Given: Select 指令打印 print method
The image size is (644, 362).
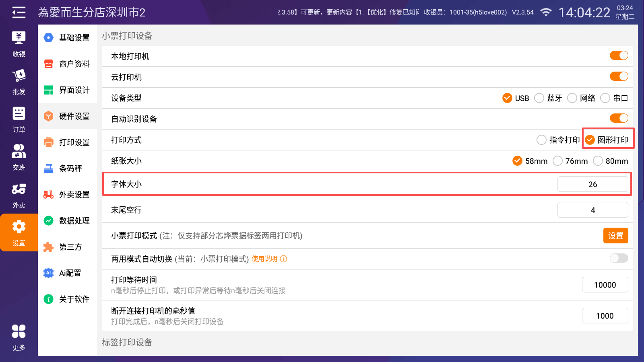Looking at the screenshot, I should [542, 140].
